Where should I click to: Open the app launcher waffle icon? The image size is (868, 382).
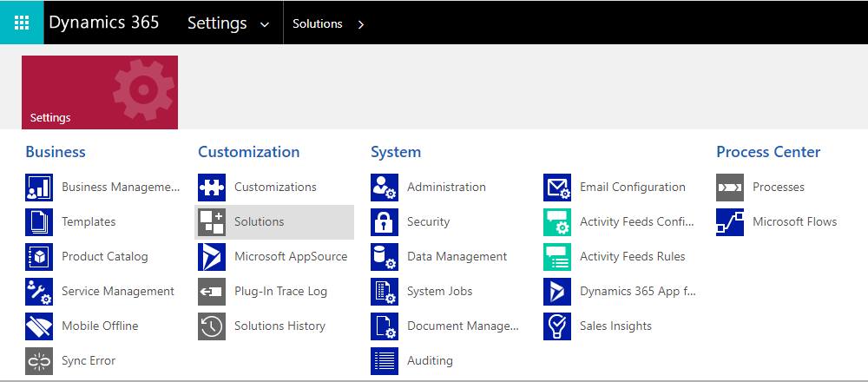pos(22,23)
